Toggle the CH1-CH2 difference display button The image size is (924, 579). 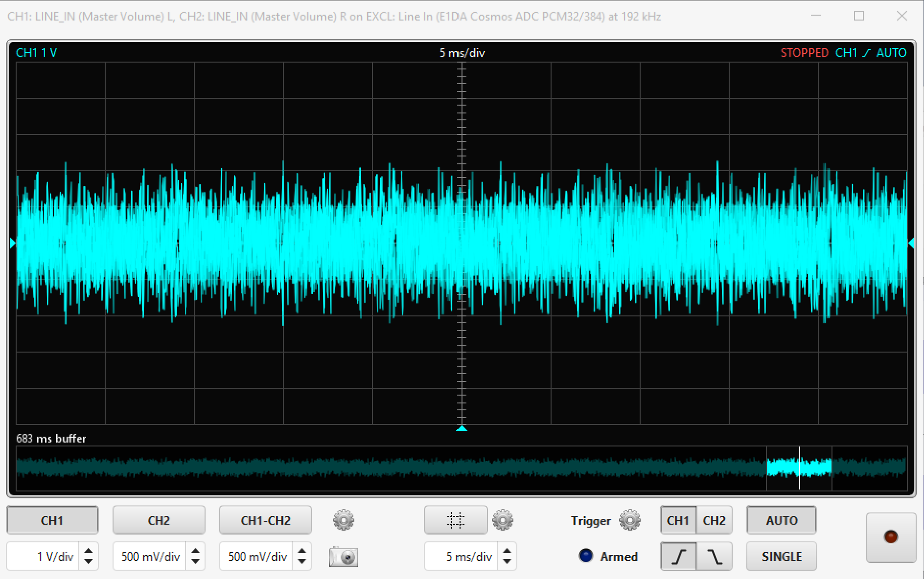pyautogui.click(x=266, y=520)
